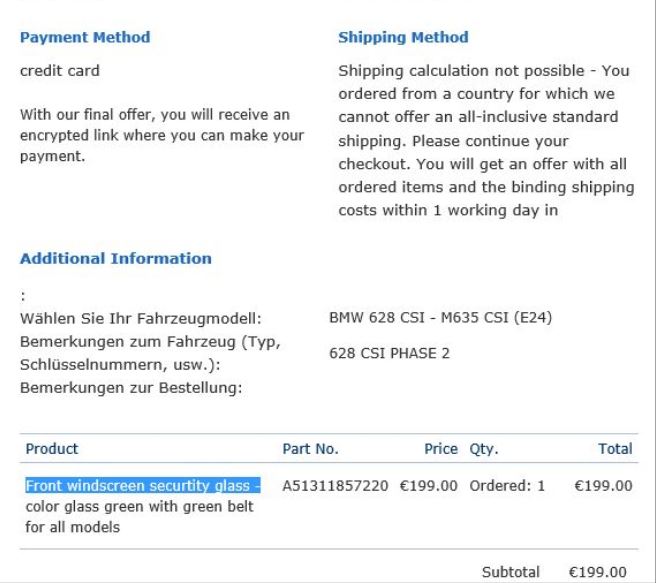656x583 pixels.
Task: Click the Part No. column header
Action: [310, 449]
